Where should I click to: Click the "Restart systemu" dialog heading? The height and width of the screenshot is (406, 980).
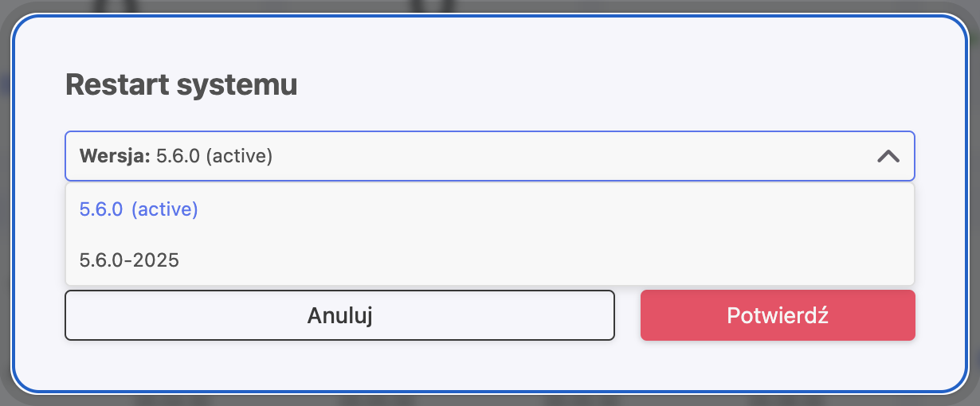click(x=181, y=84)
